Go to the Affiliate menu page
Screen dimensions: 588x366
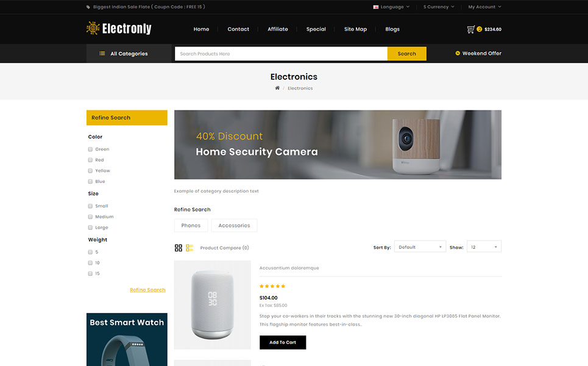tap(278, 29)
